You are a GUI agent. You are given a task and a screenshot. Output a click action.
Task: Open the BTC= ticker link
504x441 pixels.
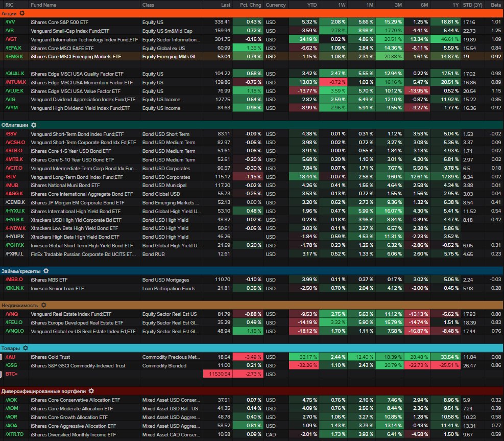tap(11, 374)
